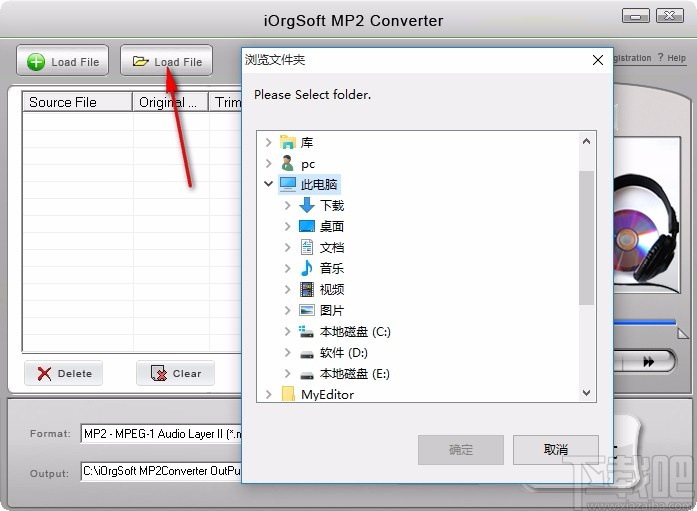Viewport: 697px width, 511px height.
Task: Select the 文档 document icon
Action: (x=307, y=247)
